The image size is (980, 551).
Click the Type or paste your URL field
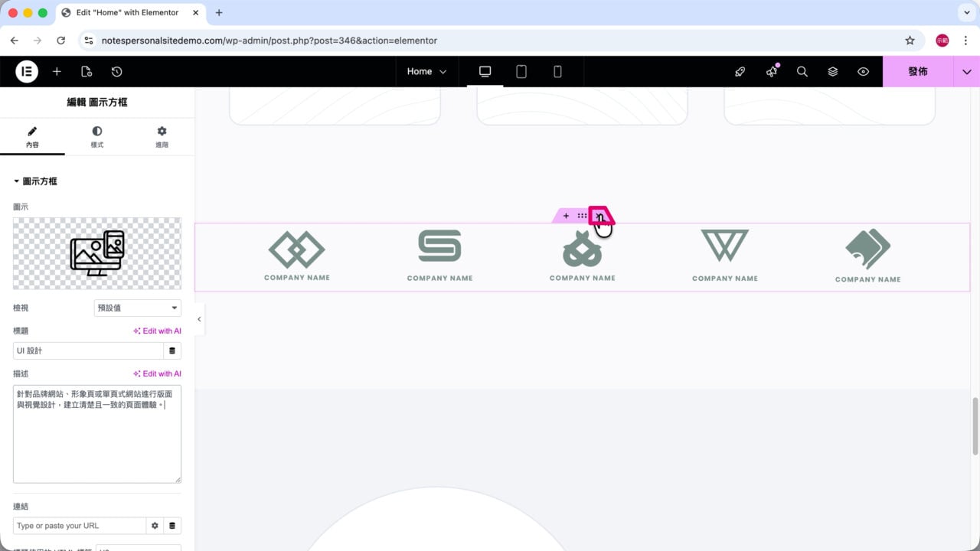80,526
